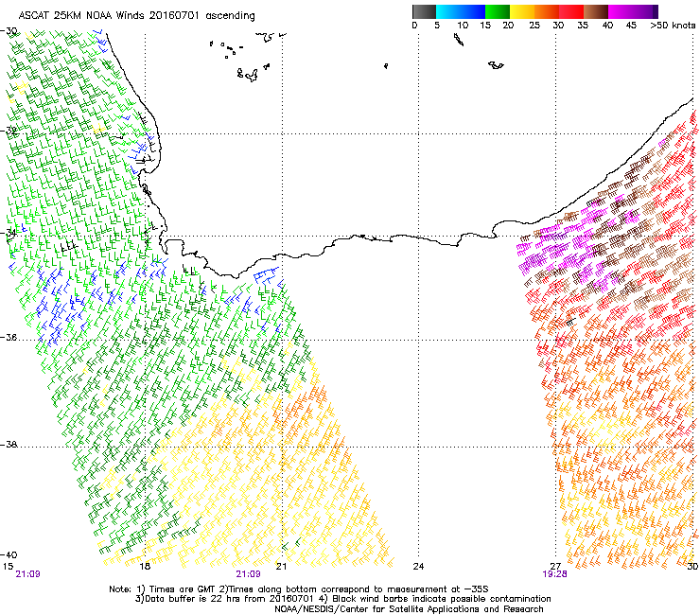Click the "45" legend scale label
Viewport: 700px width, 615px height.
[631, 26]
